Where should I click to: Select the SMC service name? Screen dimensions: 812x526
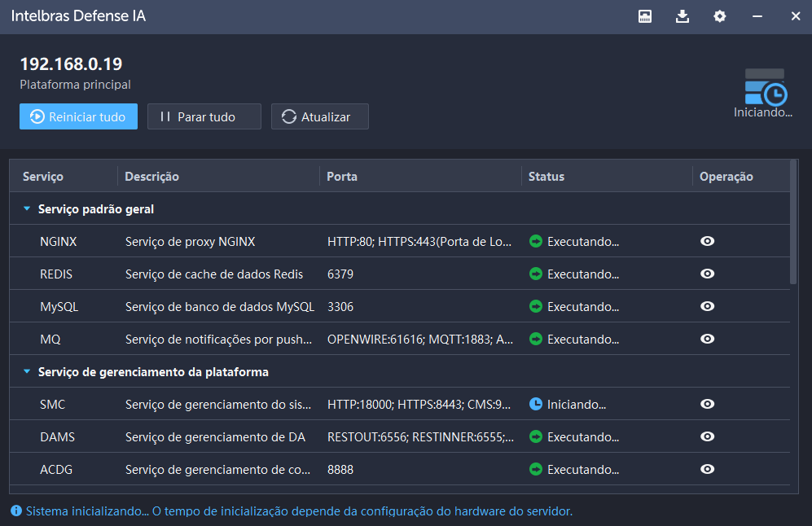coord(52,405)
